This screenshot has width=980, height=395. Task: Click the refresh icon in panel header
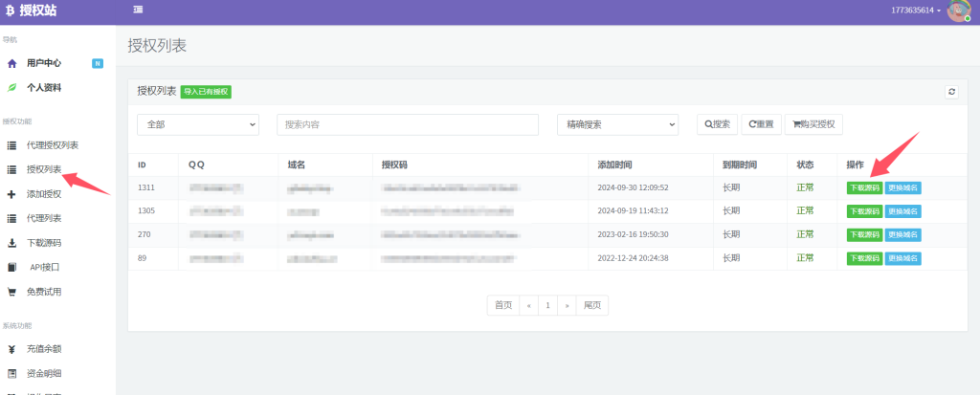pos(951,92)
